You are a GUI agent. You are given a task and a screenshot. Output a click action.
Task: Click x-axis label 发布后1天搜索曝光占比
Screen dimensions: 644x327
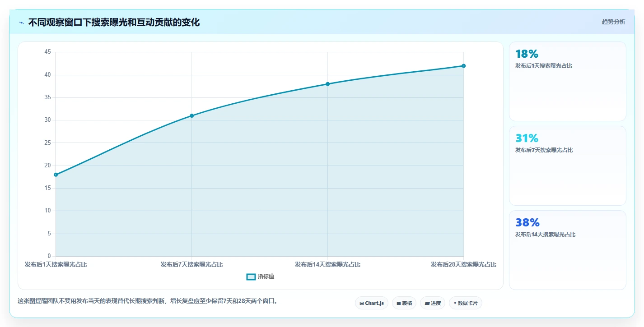point(56,264)
